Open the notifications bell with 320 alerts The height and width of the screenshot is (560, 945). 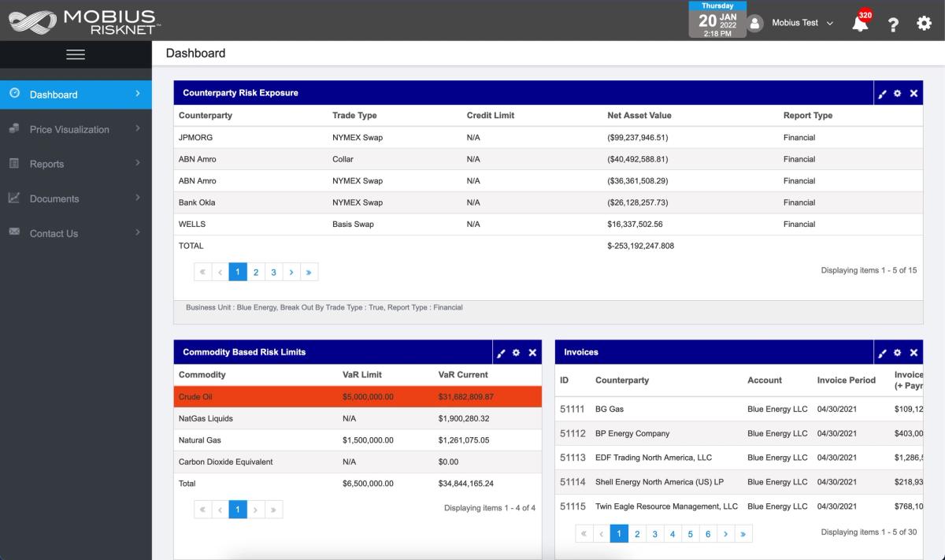860,24
